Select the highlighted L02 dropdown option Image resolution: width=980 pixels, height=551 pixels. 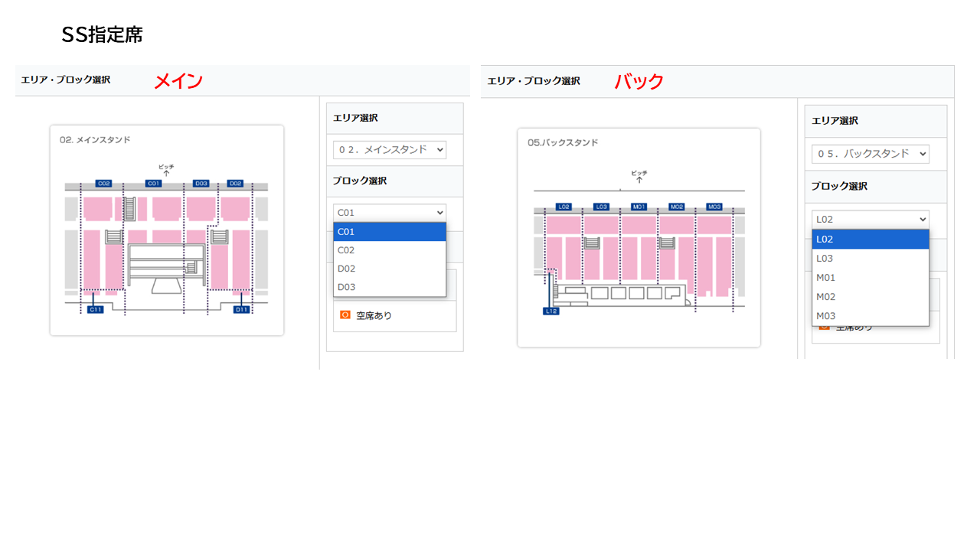tap(871, 239)
